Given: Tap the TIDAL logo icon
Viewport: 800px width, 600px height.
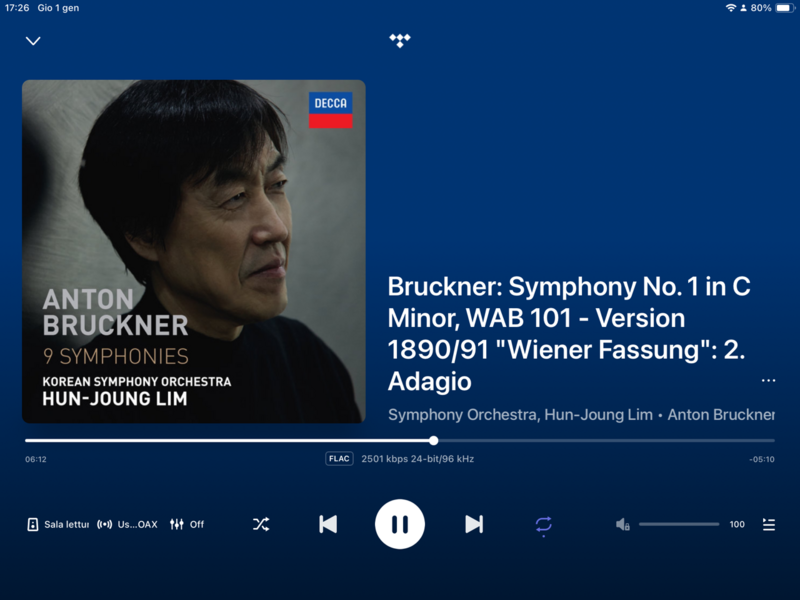Looking at the screenshot, I should point(399,40).
